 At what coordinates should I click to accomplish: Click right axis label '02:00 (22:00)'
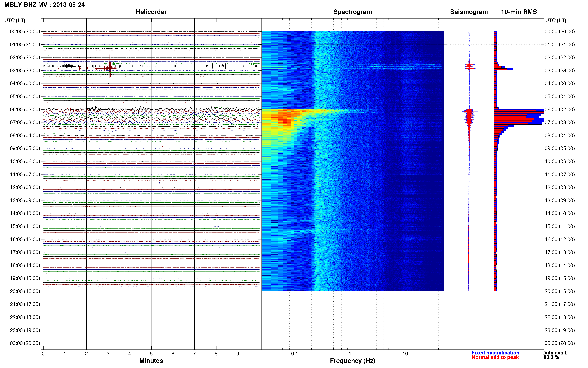point(560,57)
